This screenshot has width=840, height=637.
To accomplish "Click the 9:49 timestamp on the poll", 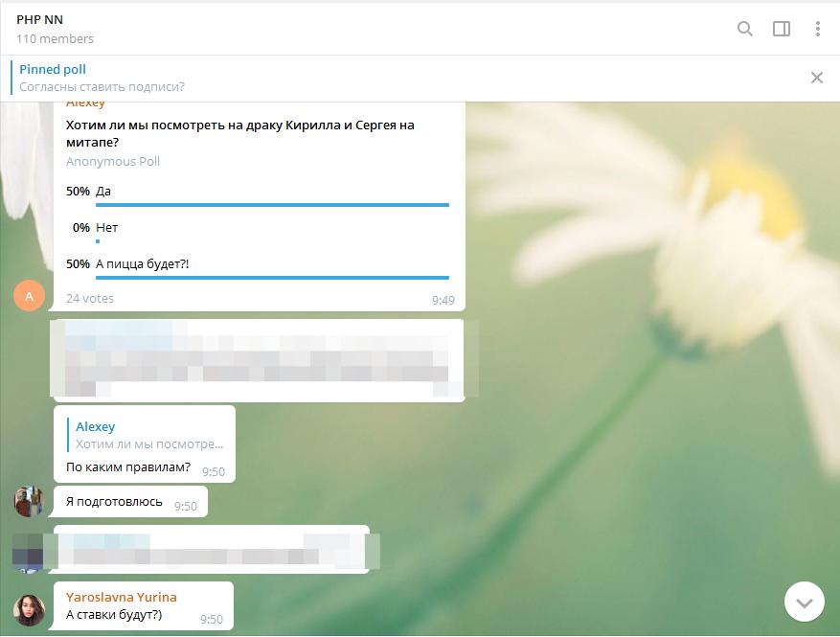I will click(x=443, y=300).
